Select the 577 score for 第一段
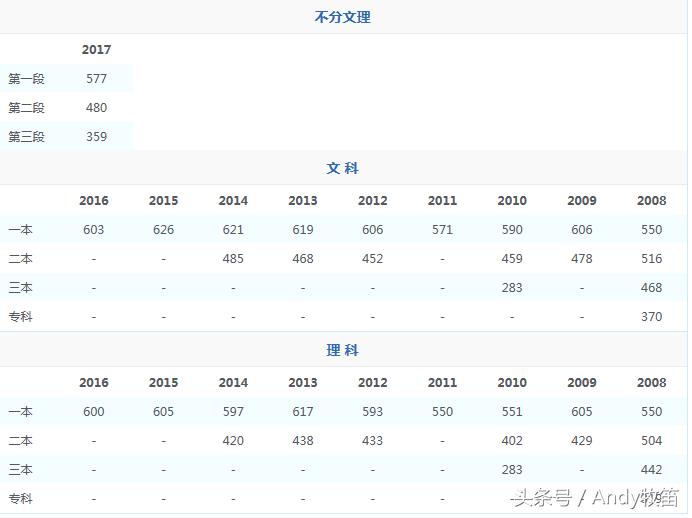The image size is (692, 518). (96, 79)
